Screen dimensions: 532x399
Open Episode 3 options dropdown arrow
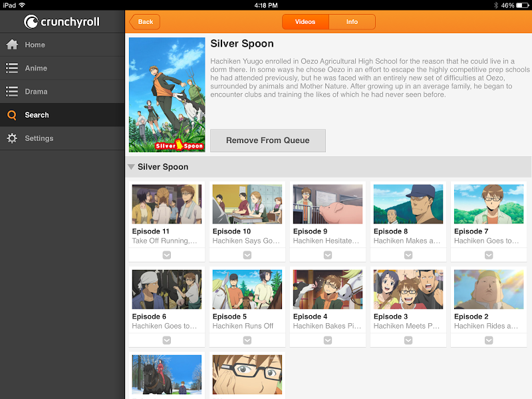pos(408,340)
